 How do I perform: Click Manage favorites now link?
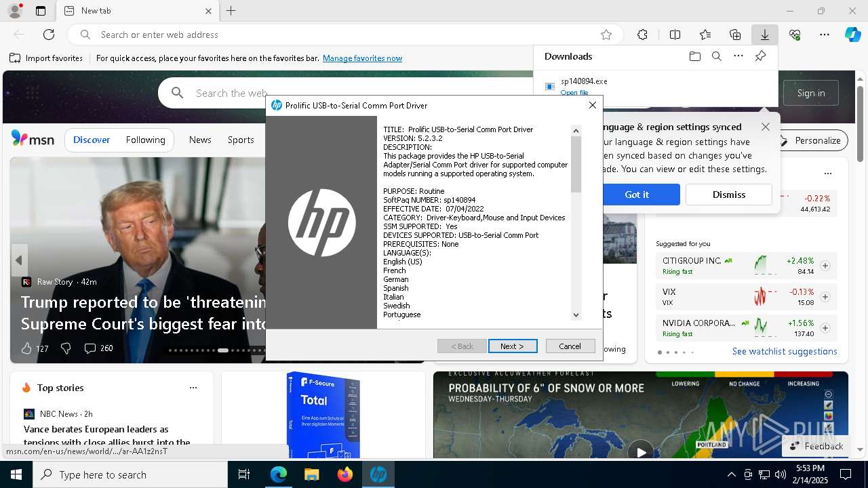(x=362, y=58)
